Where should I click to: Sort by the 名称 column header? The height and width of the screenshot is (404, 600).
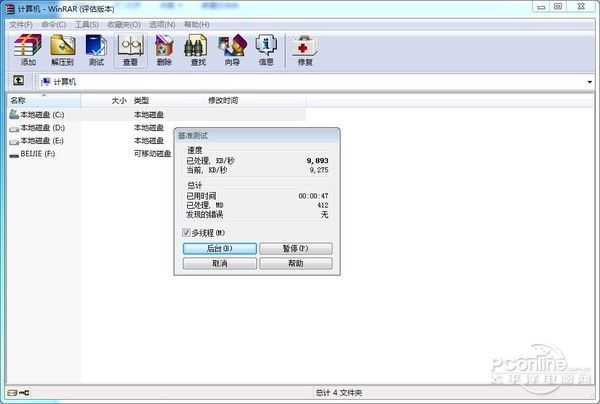[x=44, y=101]
